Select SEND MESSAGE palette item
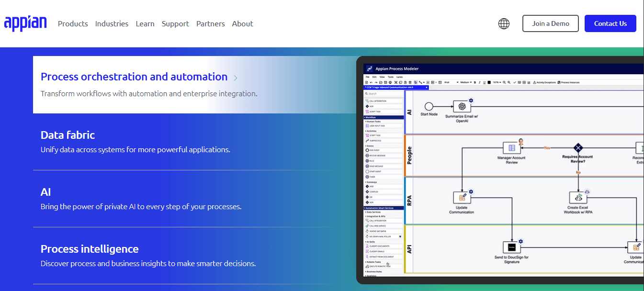This screenshot has height=291, width=644. [384, 166]
